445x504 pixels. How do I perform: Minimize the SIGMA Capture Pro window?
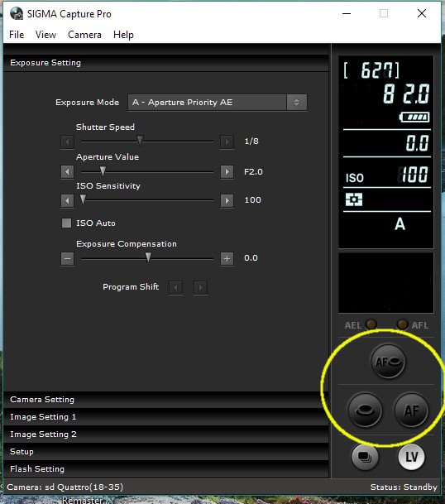click(x=347, y=13)
